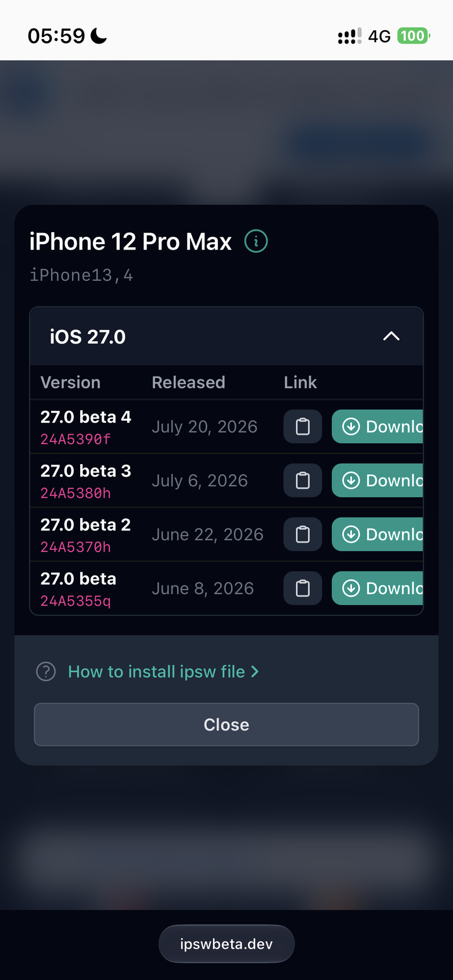Tap the ipswbeta.dev address pill
This screenshot has width=453, height=980.
click(227, 944)
